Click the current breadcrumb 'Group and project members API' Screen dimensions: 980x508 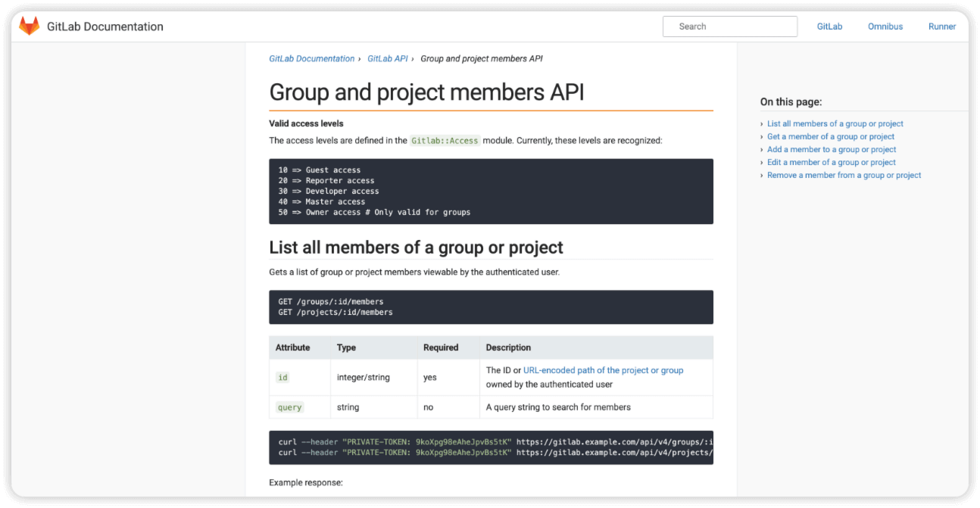[x=482, y=58]
